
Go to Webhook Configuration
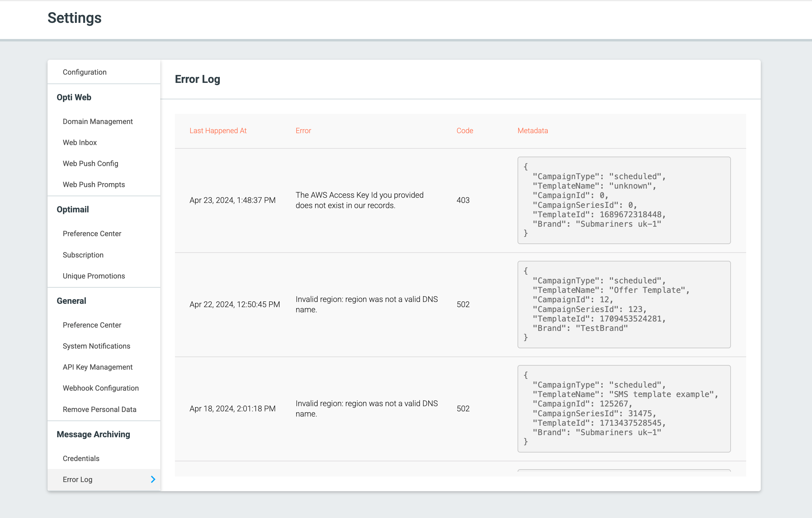(x=101, y=388)
